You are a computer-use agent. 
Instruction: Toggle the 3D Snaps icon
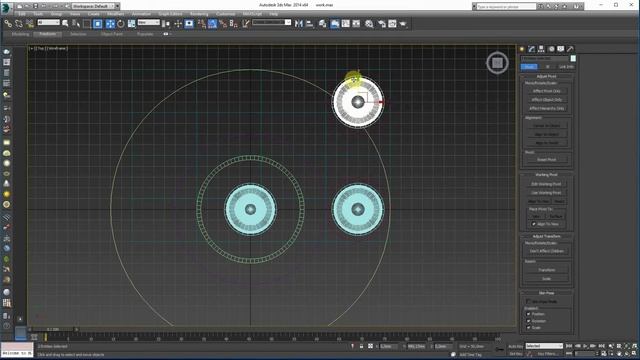click(202, 24)
